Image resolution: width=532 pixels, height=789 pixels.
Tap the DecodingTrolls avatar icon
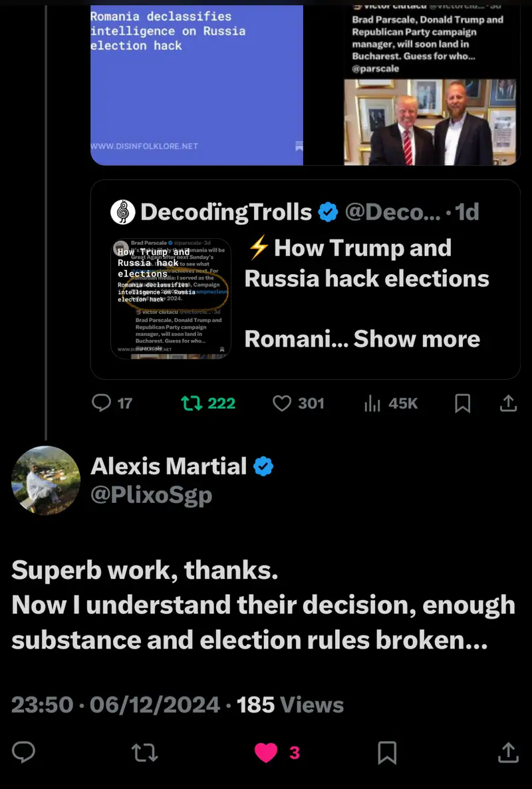coord(122,212)
